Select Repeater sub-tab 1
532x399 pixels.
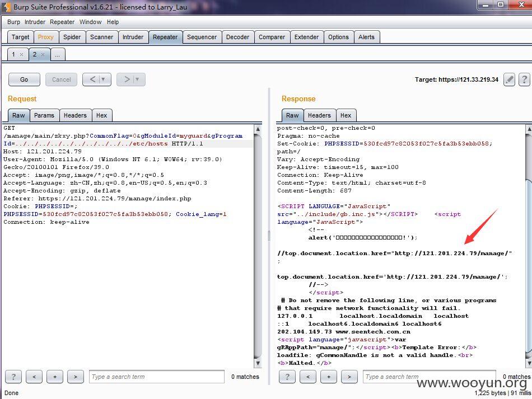coord(13,55)
